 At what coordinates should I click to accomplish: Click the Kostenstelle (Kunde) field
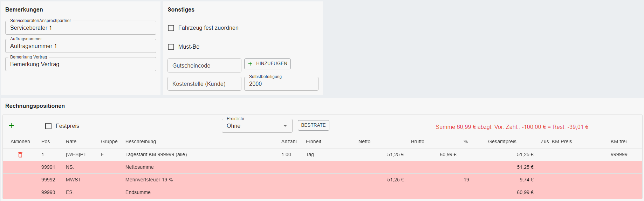204,84
